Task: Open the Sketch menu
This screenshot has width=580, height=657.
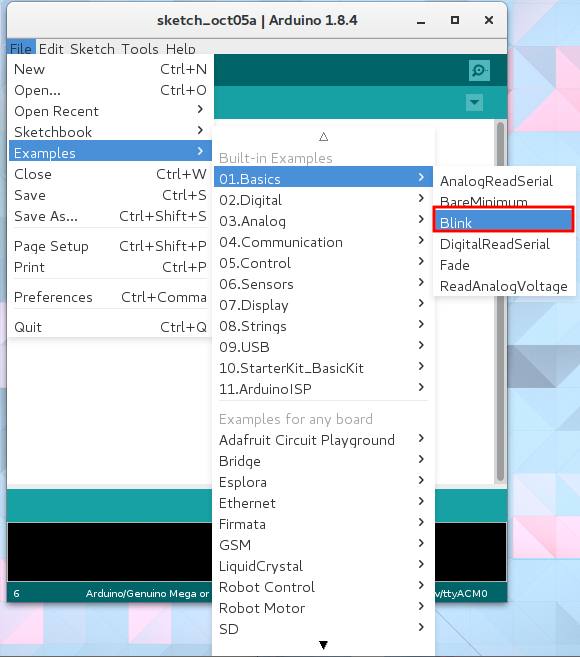Action: (92, 49)
